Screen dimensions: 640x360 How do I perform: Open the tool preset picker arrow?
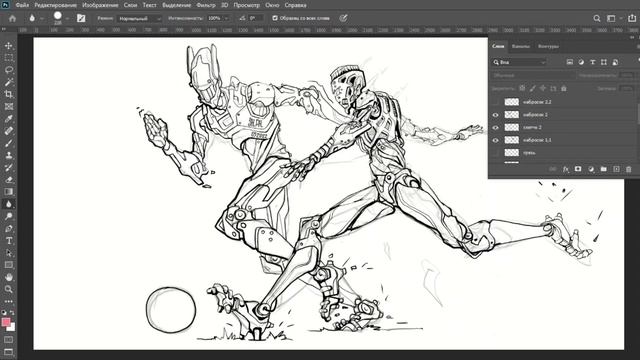coord(42,18)
